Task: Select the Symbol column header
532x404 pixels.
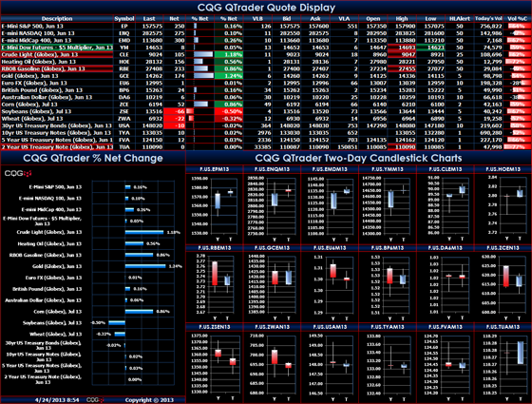Action: tap(124, 19)
